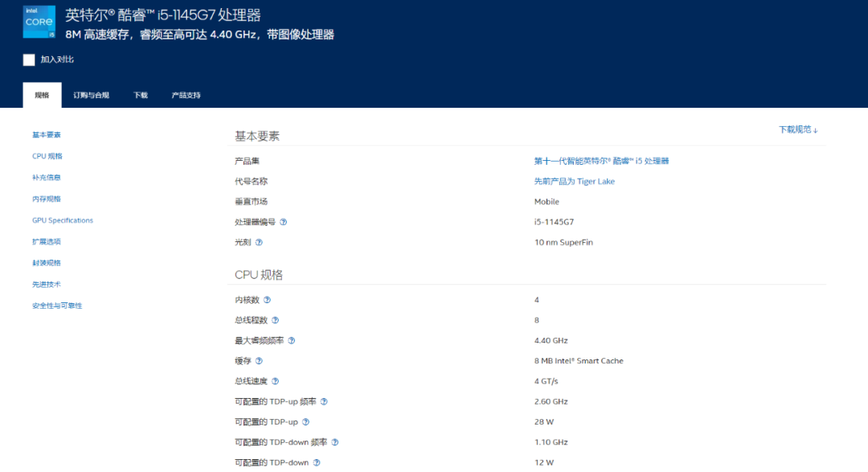
Task: Click the 产品集 row label
Action: click(247, 161)
